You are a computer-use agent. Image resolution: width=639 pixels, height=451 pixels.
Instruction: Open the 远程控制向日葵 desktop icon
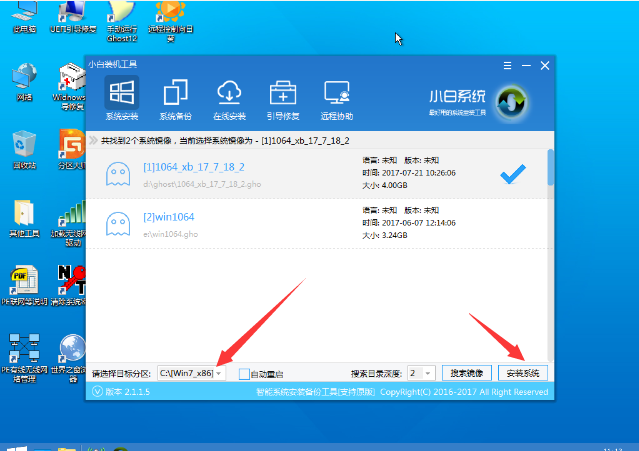tap(170, 21)
